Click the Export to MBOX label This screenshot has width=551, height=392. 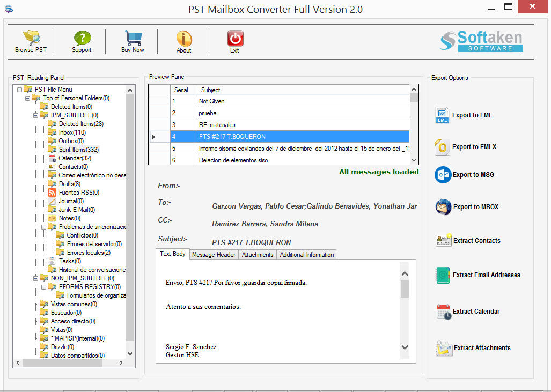click(x=476, y=207)
